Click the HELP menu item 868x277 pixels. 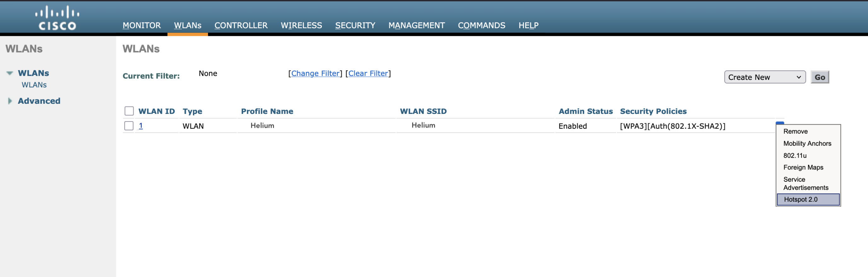528,25
